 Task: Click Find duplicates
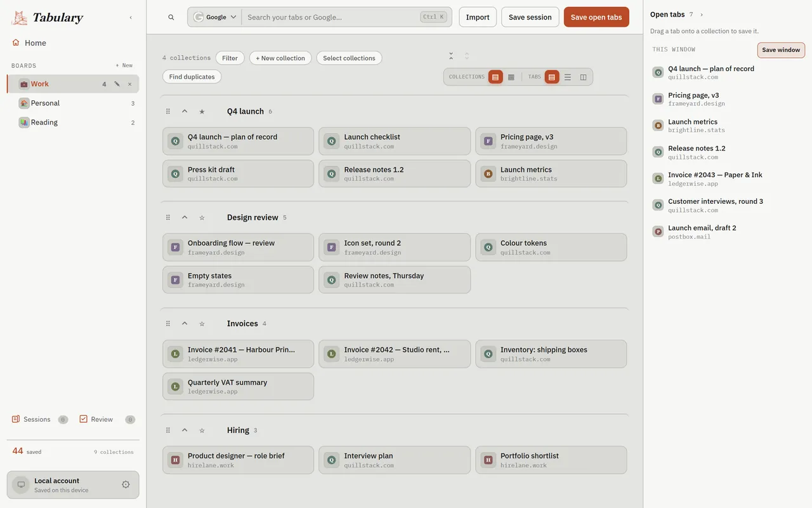pos(192,77)
